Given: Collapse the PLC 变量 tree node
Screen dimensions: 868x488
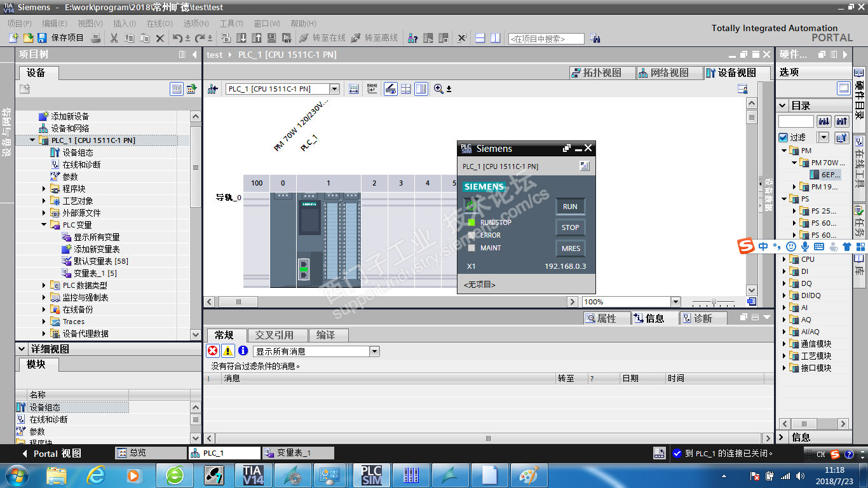Looking at the screenshot, I should pyautogui.click(x=44, y=225).
